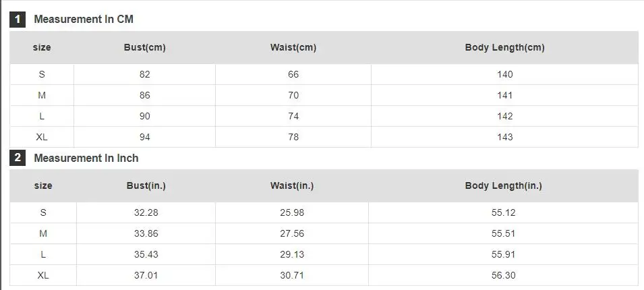
Task: Click the Body Length(in.) column header
Action: (x=503, y=185)
